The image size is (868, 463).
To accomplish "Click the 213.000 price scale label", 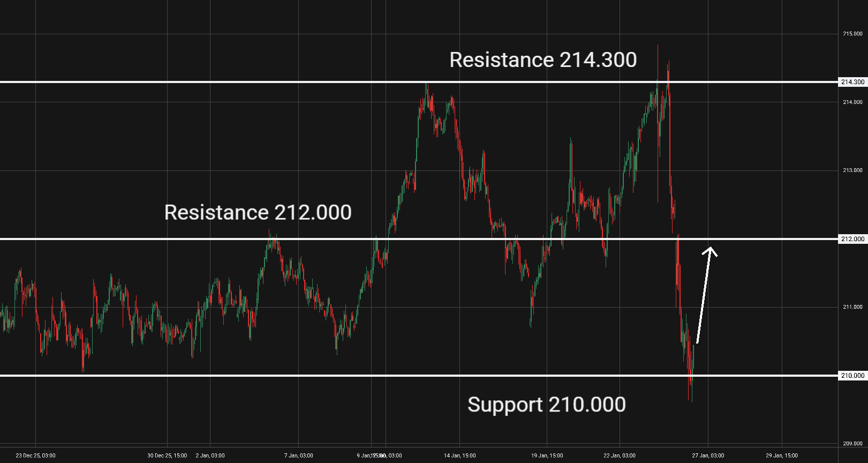I will [852, 170].
